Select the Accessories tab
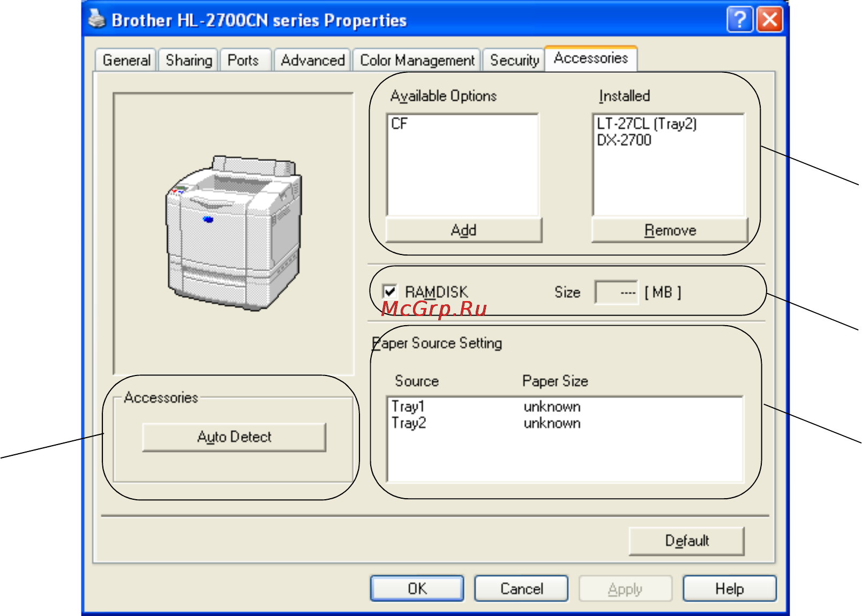 click(x=590, y=58)
